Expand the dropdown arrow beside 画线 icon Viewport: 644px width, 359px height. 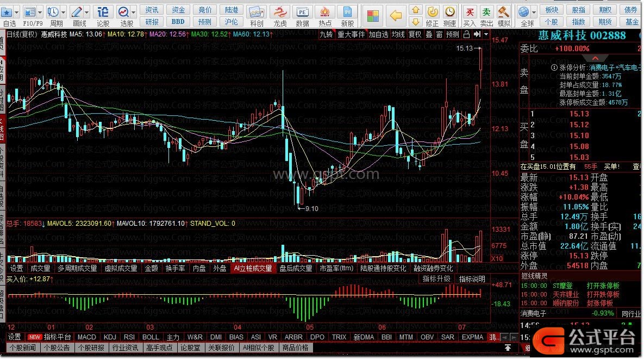point(86,13)
